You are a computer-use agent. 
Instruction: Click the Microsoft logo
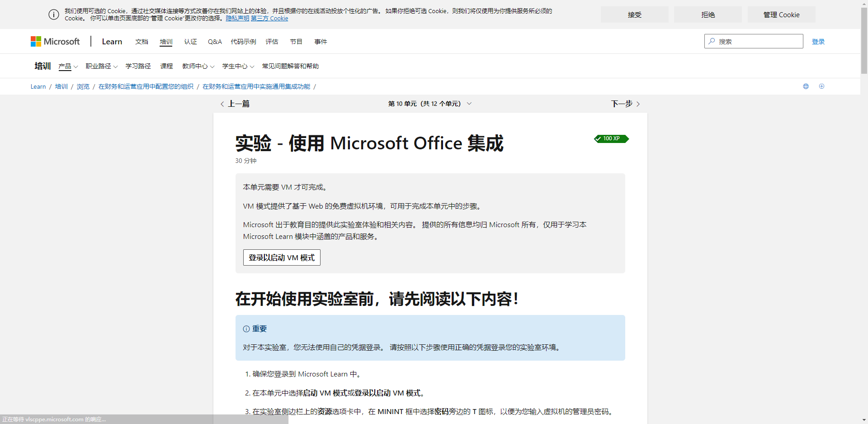55,42
